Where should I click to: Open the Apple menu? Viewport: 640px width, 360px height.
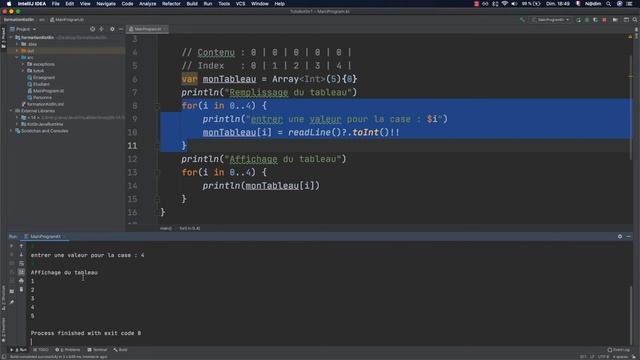(x=9, y=4)
